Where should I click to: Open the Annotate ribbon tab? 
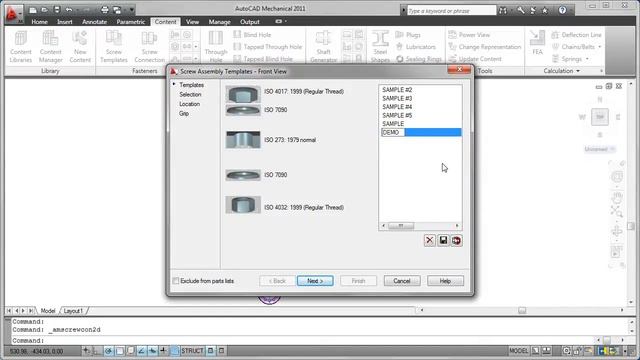tap(94, 22)
